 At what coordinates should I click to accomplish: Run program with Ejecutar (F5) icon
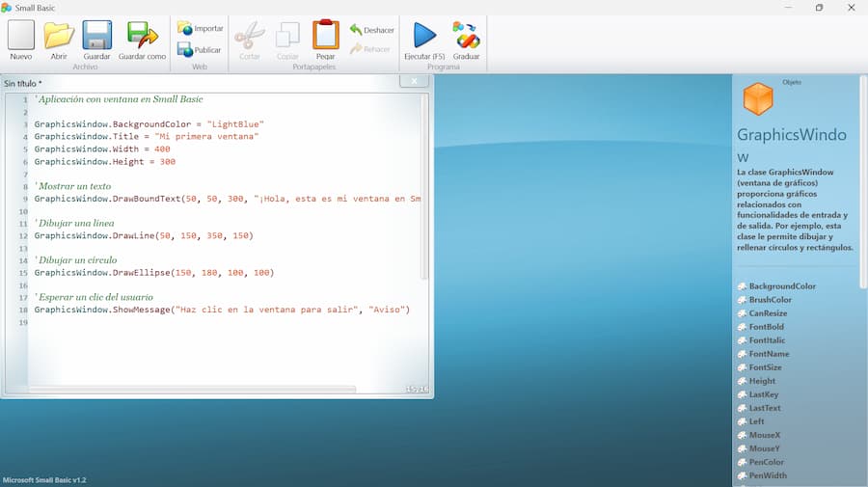424,35
